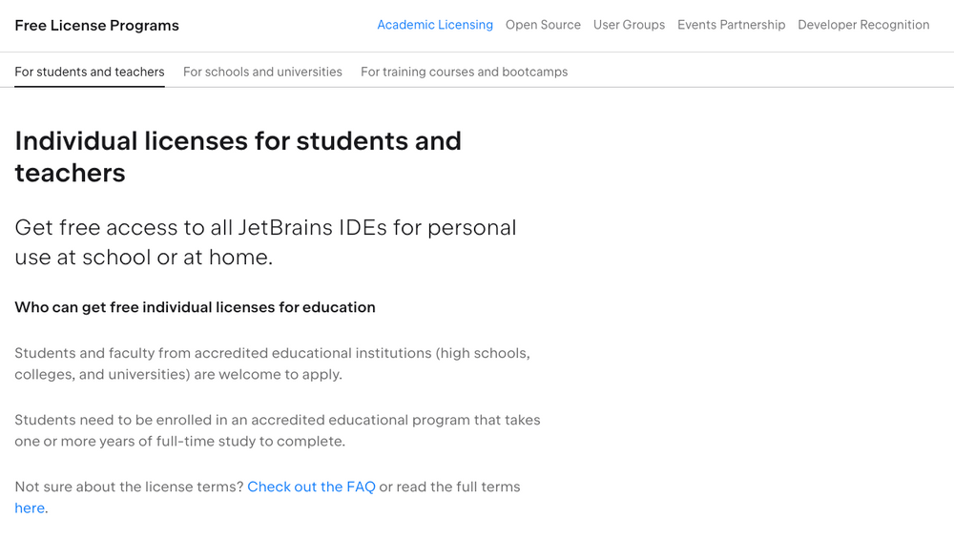Click the 'Who can get free individual licenses' heading
Image resolution: width=954 pixels, height=560 pixels.
[195, 307]
